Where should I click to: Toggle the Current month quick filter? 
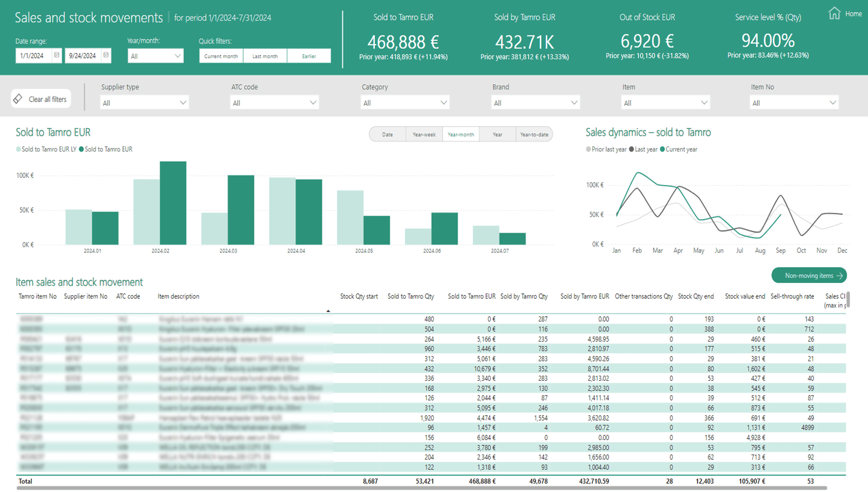tap(221, 56)
